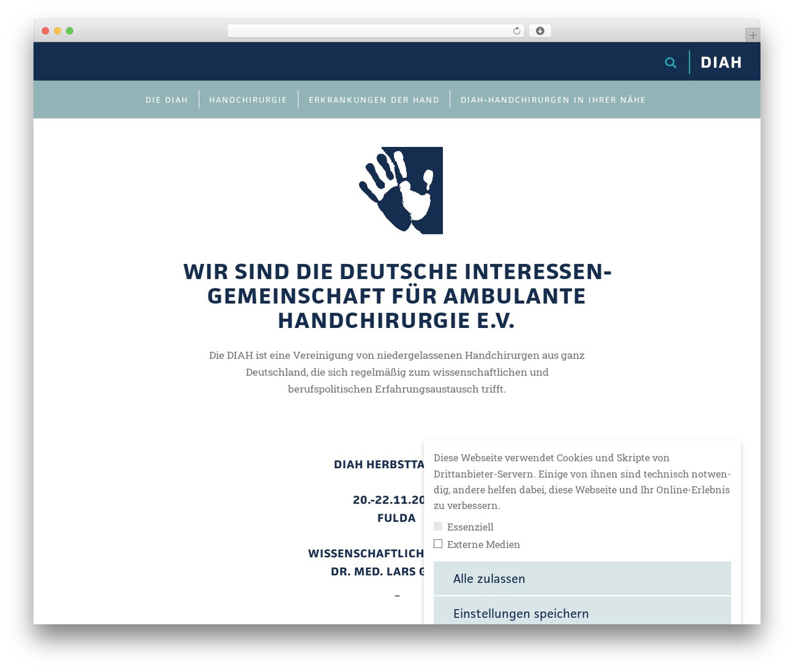
Task: Open a new tab with plus button
Action: (x=752, y=35)
